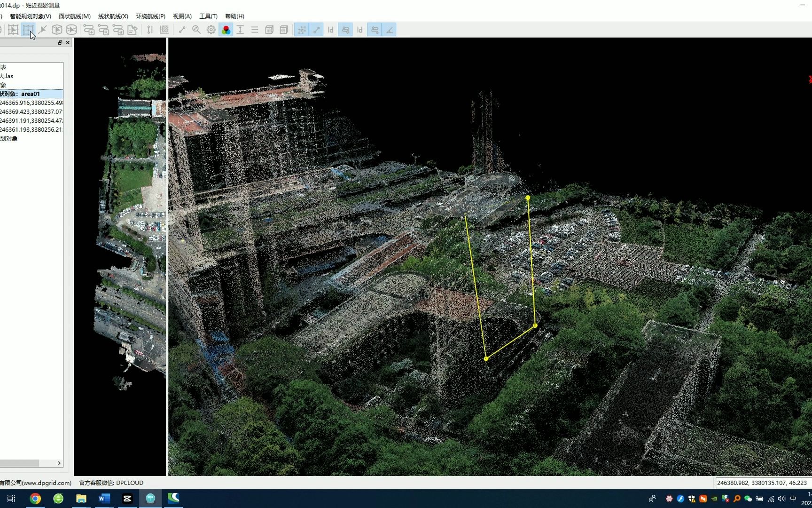
Task: Open the 智能规划对象(V) menu
Action: coord(31,16)
